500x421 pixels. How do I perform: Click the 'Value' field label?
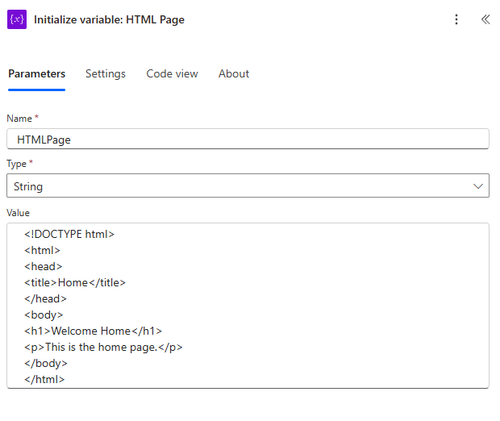click(18, 213)
